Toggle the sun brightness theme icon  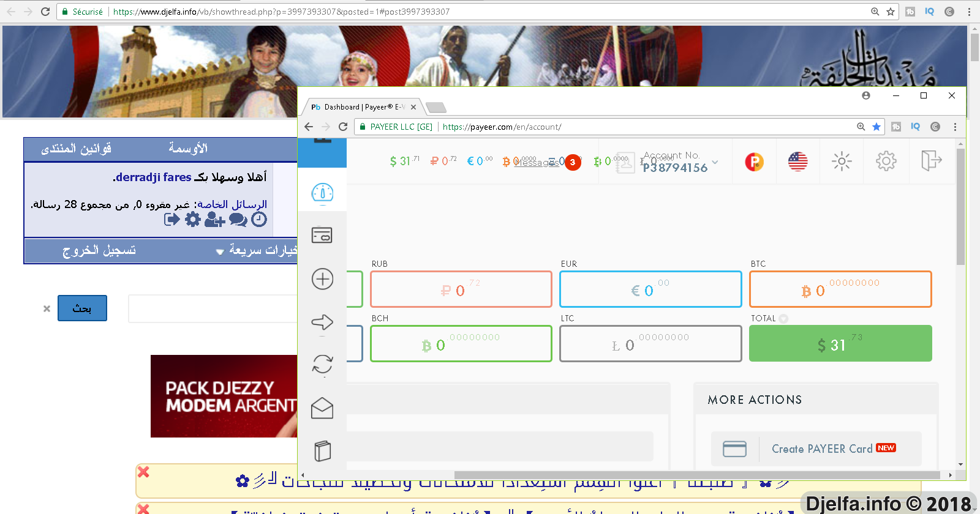click(842, 162)
